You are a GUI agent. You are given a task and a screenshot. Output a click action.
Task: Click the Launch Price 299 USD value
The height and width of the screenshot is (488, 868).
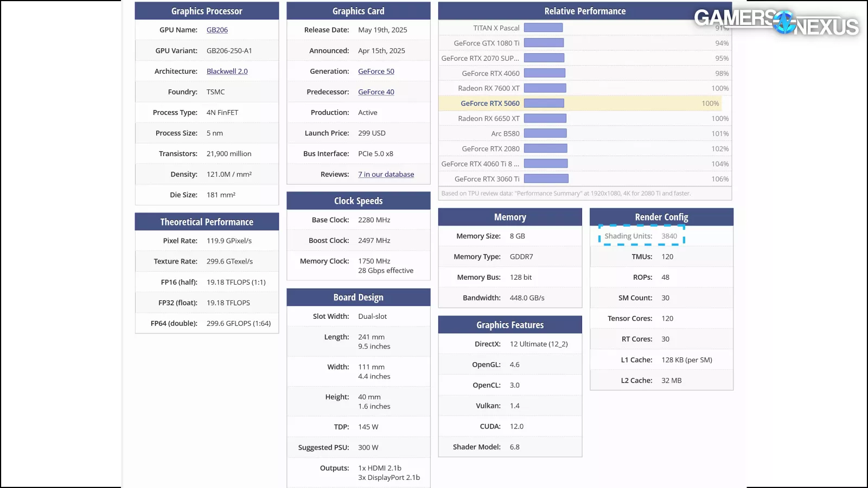tap(372, 133)
